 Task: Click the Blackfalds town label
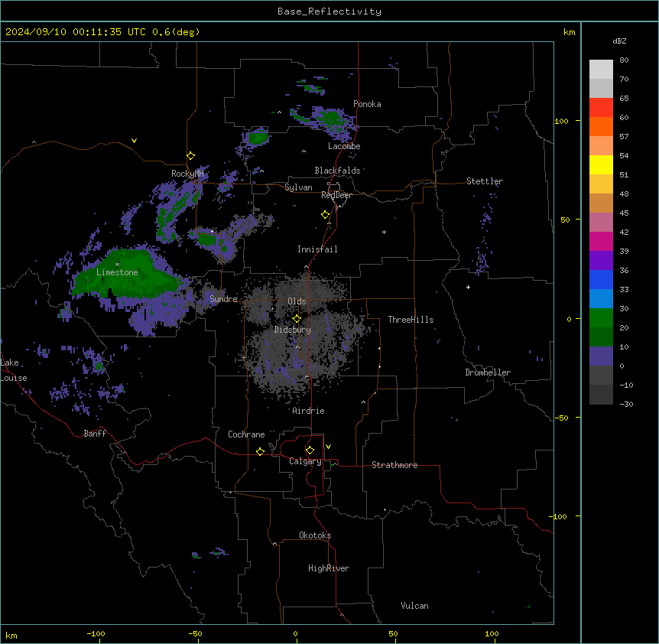point(337,171)
